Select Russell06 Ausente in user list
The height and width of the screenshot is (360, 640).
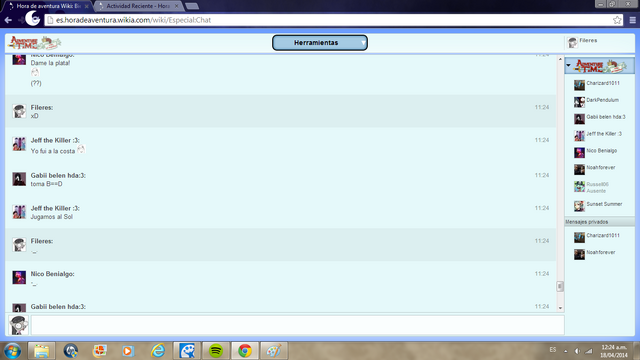coord(600,187)
